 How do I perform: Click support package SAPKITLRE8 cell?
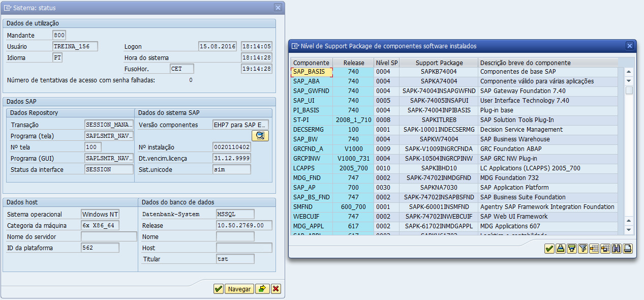pos(439,120)
